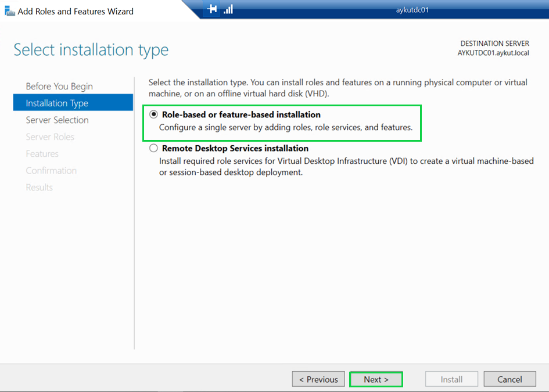Click the Virtual Desktop Infrastructure description text
The width and height of the screenshot is (549, 392).
(x=346, y=167)
